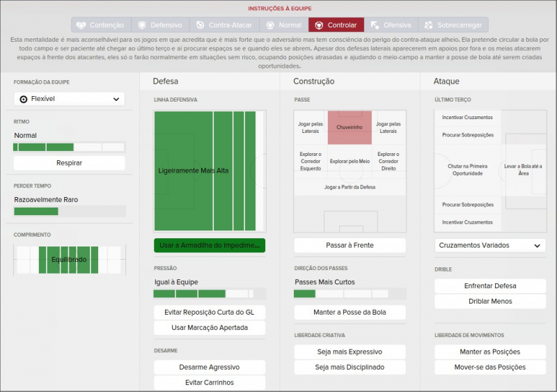Click the Defensivo shield icon
The height and width of the screenshot is (392, 557).
point(141,25)
